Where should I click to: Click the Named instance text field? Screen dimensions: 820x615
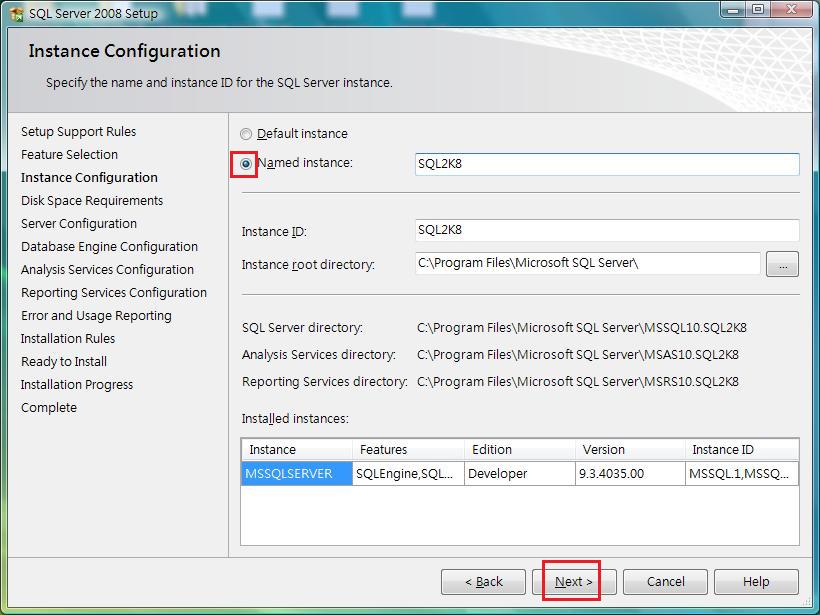607,164
